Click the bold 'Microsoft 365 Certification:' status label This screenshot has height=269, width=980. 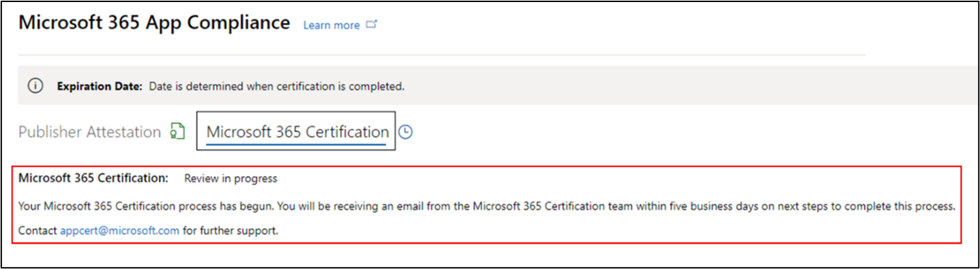tap(93, 178)
